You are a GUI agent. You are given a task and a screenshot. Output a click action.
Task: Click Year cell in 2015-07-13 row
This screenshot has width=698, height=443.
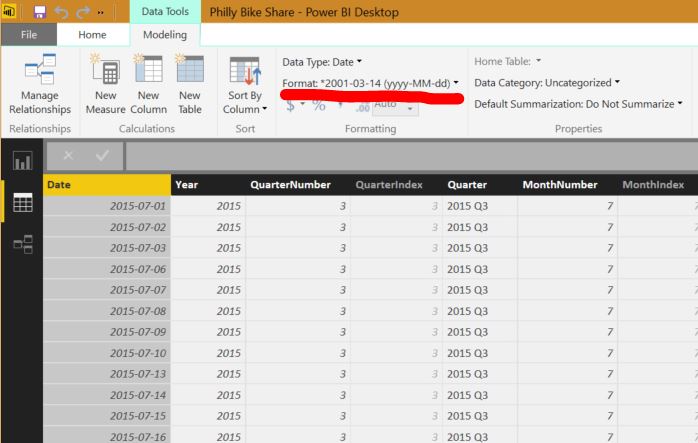click(x=208, y=374)
